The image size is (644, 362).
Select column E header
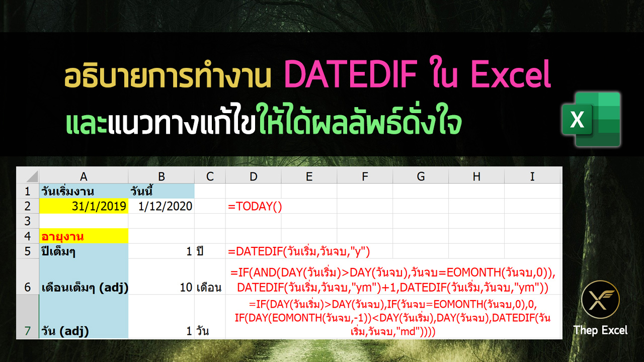tap(309, 176)
